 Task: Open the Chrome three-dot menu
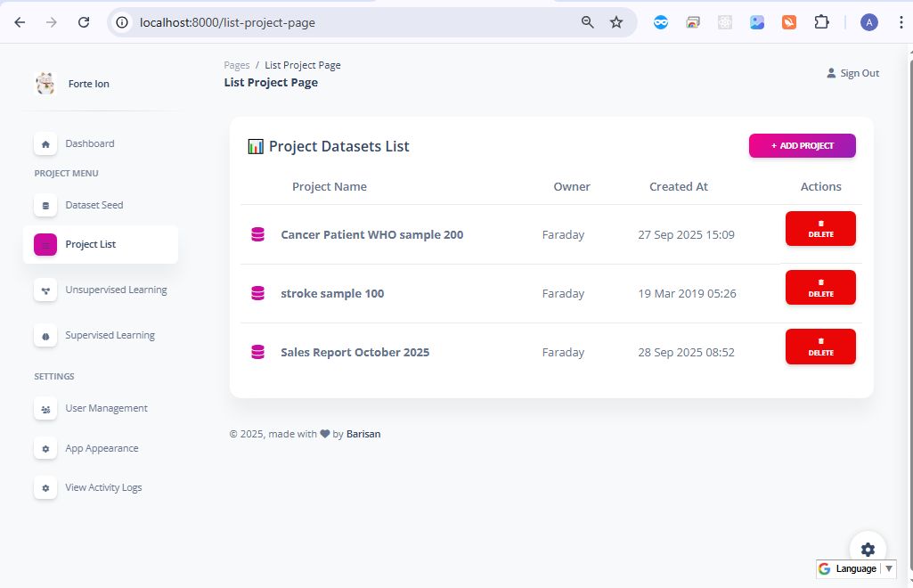tap(901, 22)
